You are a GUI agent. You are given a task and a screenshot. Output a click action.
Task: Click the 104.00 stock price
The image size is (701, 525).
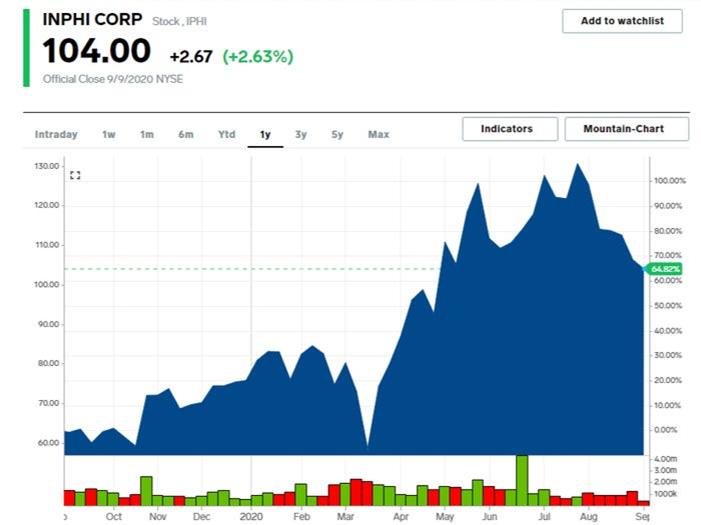[x=97, y=51]
